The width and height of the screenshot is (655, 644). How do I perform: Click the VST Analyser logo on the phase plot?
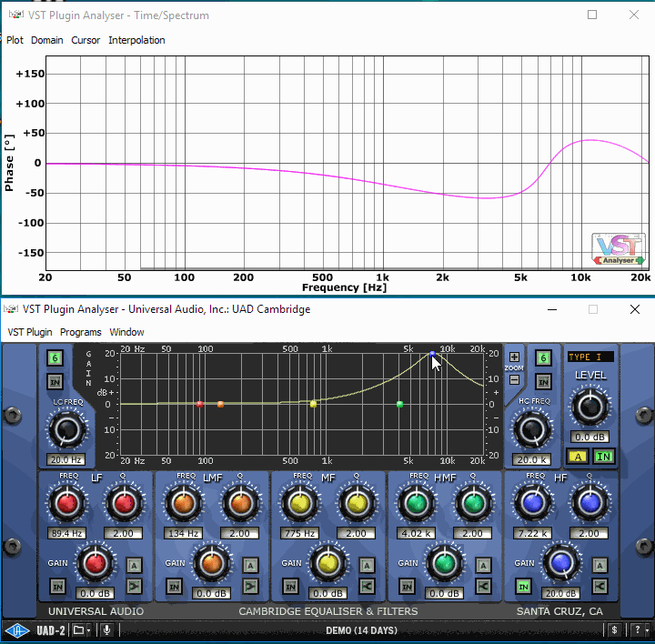pos(619,249)
